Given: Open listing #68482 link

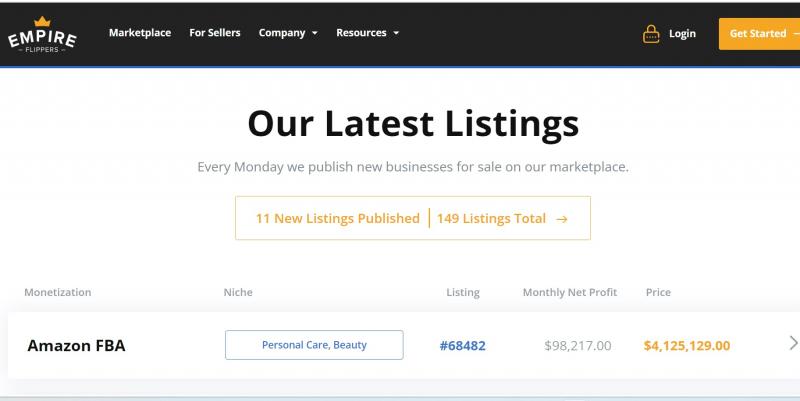Looking at the screenshot, I should [463, 346].
